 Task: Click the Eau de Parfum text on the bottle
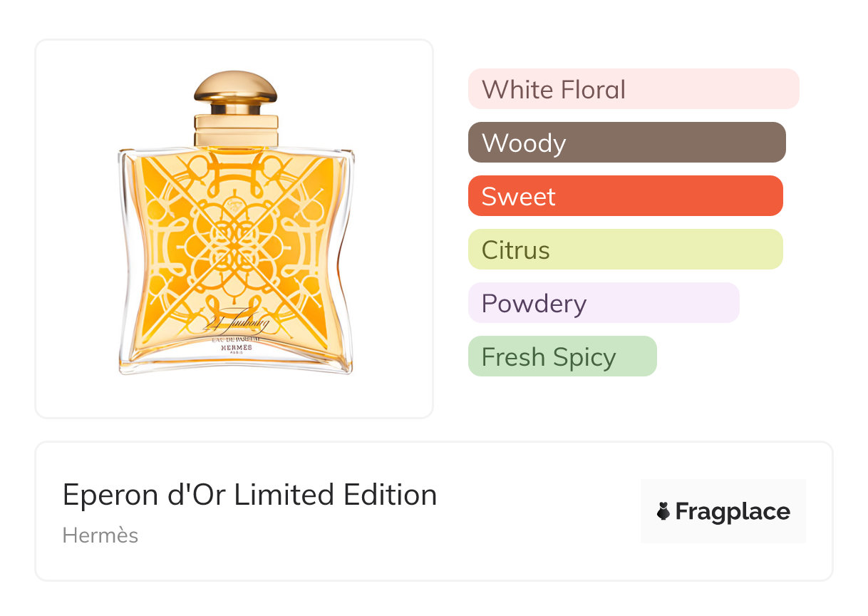(x=236, y=339)
